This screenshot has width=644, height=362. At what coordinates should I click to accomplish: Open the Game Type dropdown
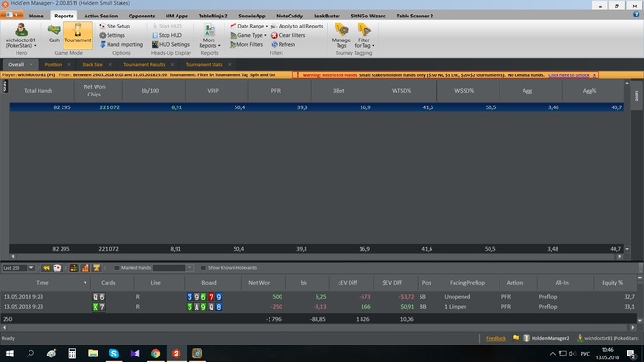coord(248,35)
